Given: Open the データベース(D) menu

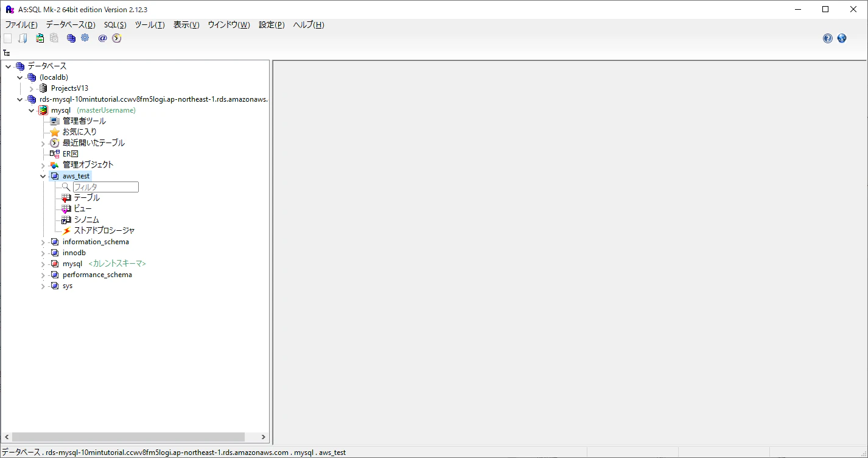Looking at the screenshot, I should pos(71,25).
